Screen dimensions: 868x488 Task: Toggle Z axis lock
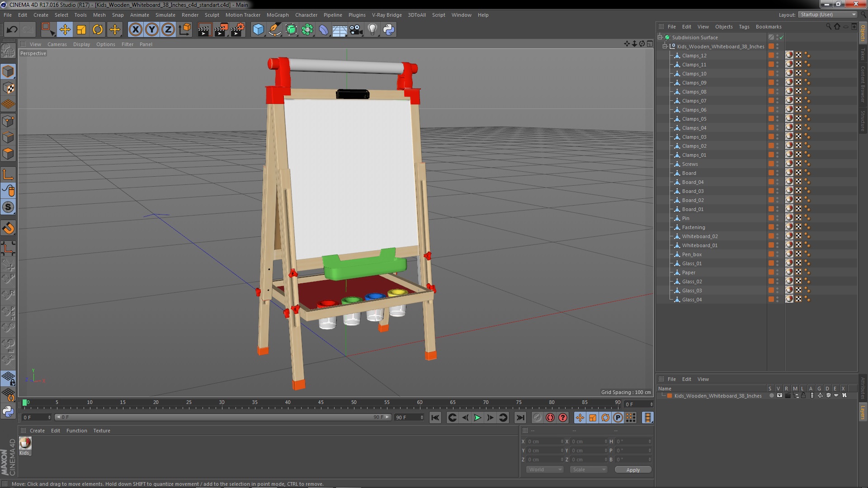(x=168, y=30)
